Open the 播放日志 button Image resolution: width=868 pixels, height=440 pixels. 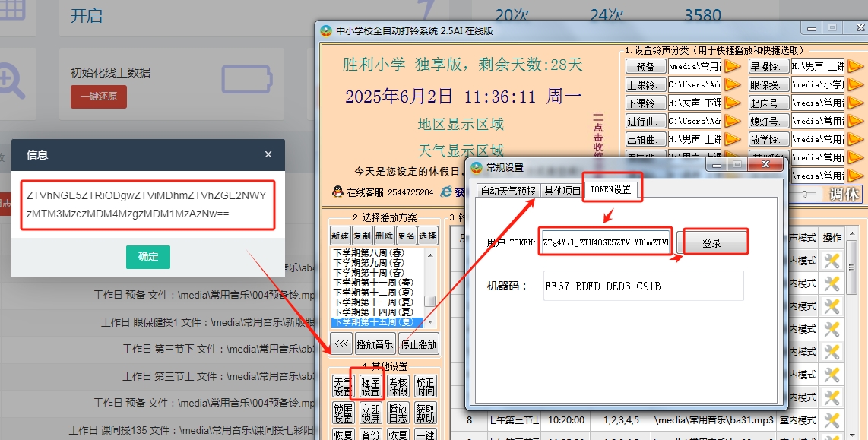pyautogui.click(x=398, y=413)
